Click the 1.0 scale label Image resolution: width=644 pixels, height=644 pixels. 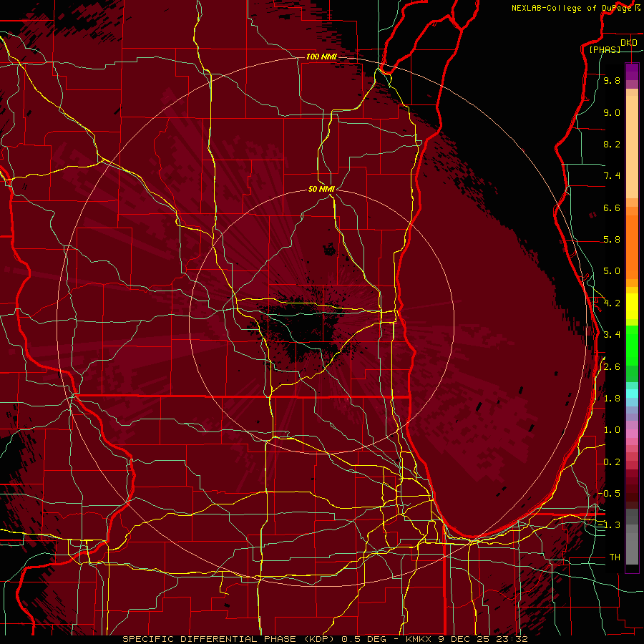pyautogui.click(x=612, y=430)
